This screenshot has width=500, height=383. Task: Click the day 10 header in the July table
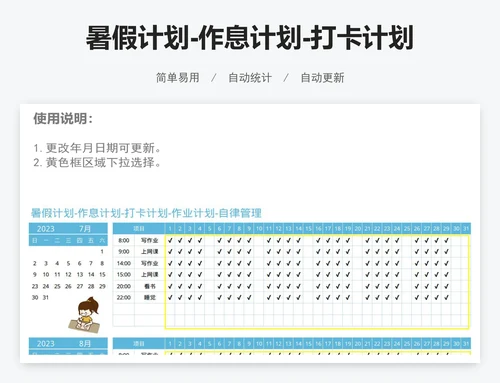259,229
